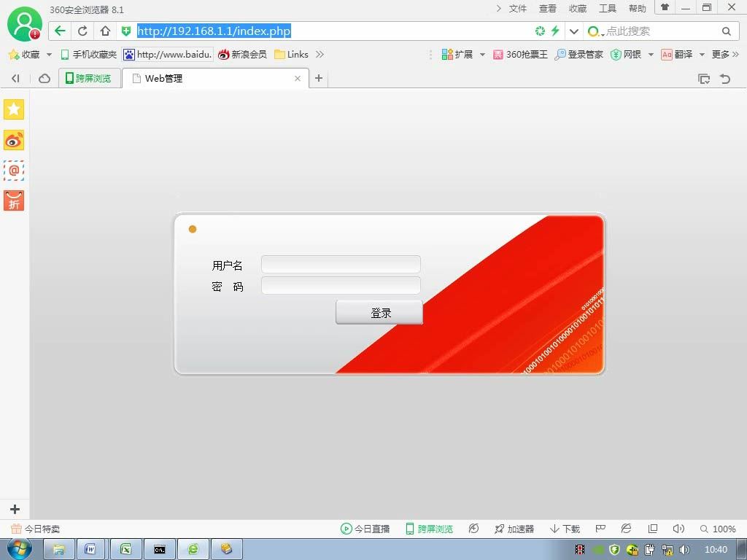Open 加速器 accelerator

(514, 529)
